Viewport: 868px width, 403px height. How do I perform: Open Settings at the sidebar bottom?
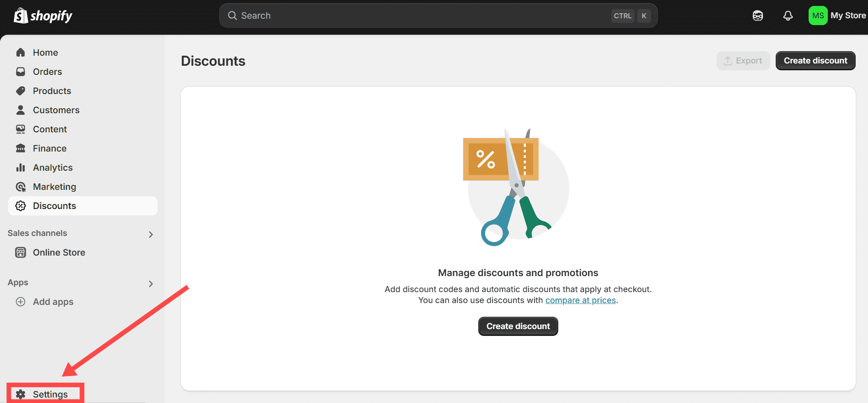(x=50, y=394)
